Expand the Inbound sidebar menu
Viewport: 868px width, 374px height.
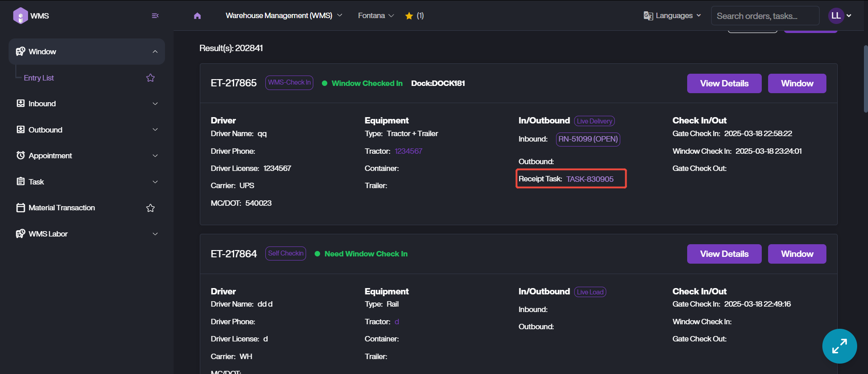87,104
